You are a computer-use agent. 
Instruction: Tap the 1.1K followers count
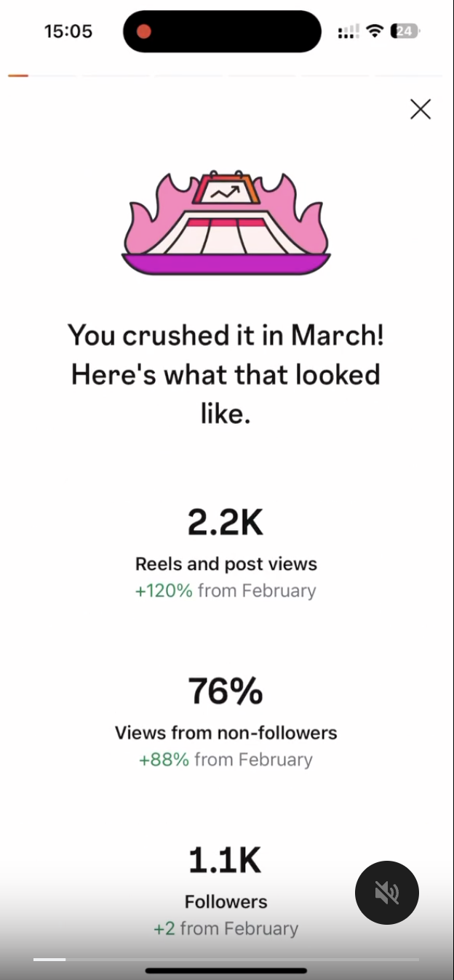click(x=226, y=860)
